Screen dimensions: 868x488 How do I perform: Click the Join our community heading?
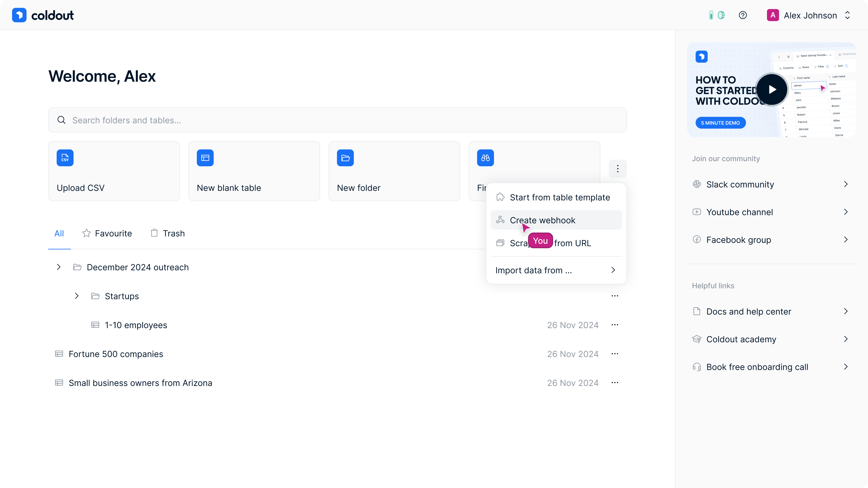(726, 159)
